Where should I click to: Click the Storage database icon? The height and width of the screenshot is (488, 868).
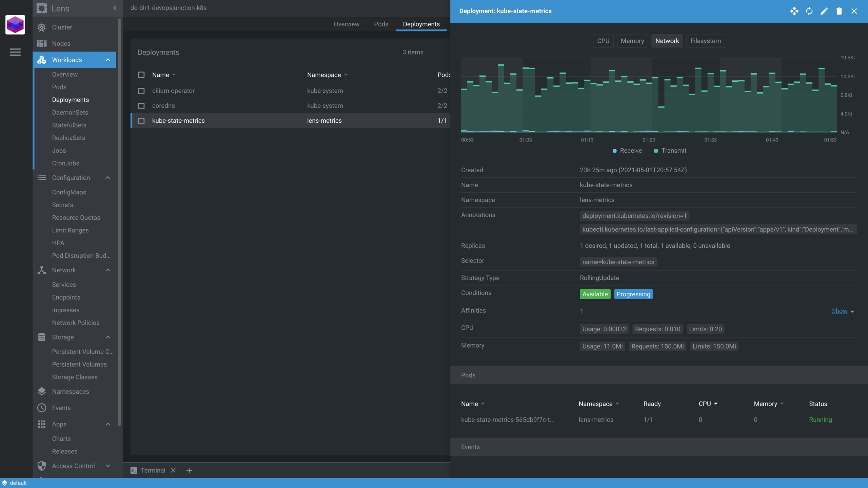pos(41,337)
